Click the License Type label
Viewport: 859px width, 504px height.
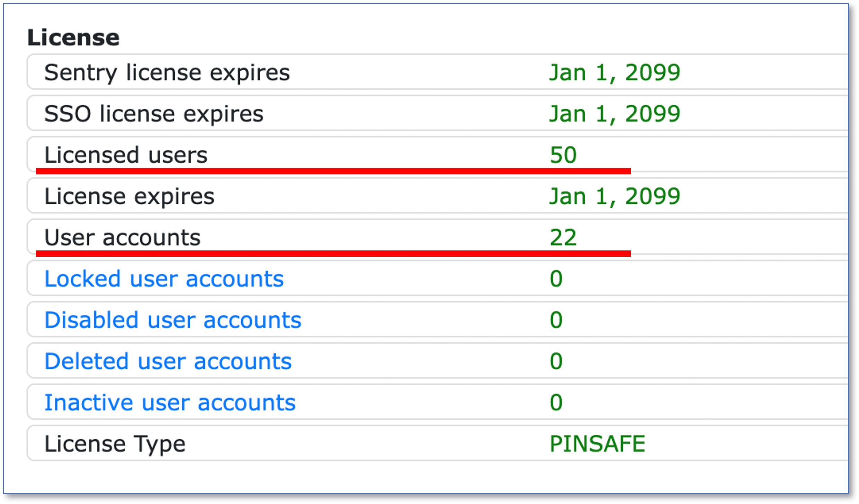pos(115,444)
